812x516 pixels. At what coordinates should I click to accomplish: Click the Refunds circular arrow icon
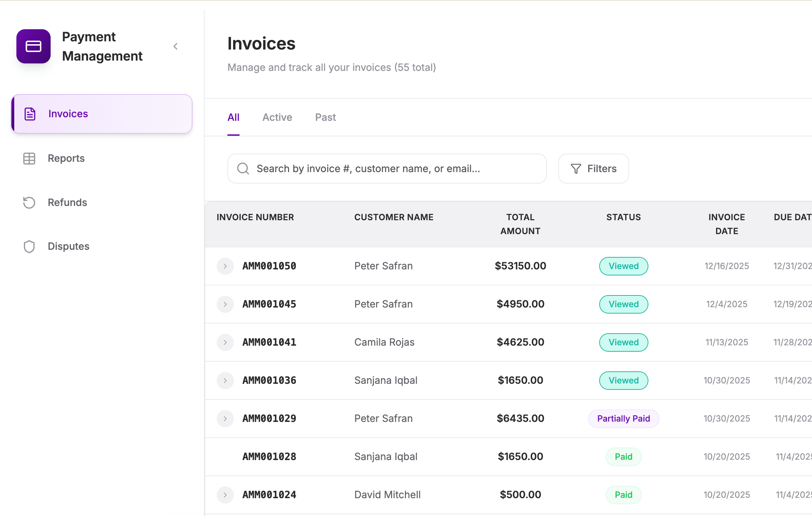click(29, 202)
